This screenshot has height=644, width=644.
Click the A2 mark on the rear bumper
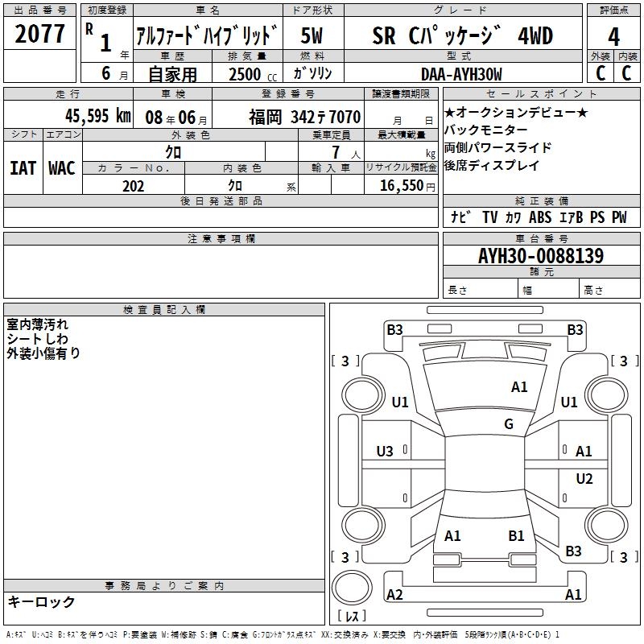point(394,594)
